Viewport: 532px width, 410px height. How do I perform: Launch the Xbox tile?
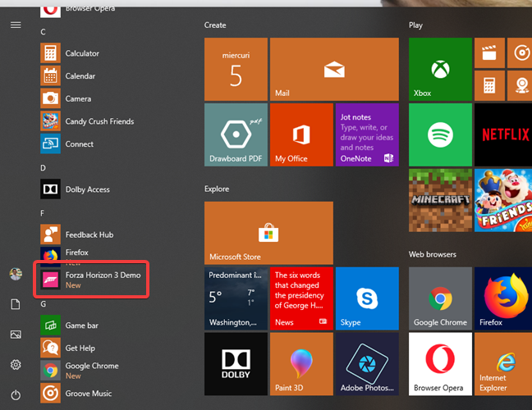440,69
